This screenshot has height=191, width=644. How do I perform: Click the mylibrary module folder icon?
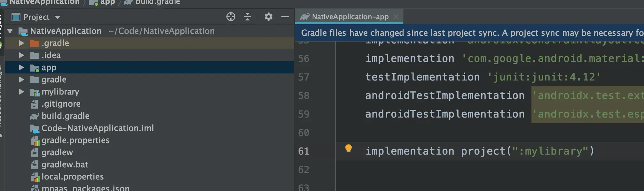pyautogui.click(x=35, y=92)
